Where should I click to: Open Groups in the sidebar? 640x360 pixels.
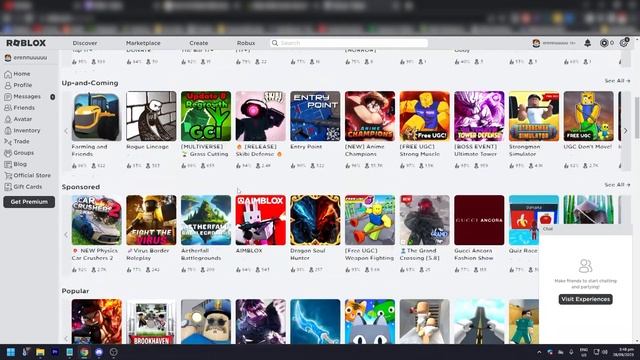pyautogui.click(x=19, y=153)
